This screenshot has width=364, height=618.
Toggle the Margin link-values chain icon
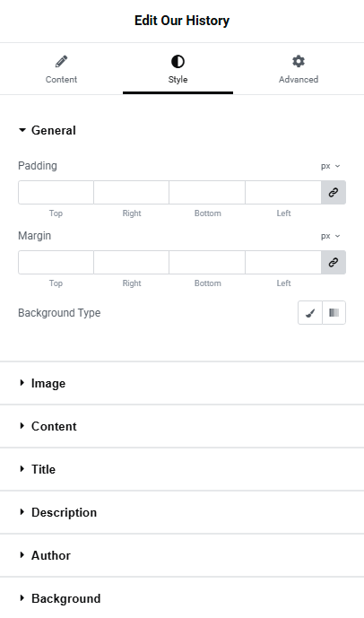(334, 263)
